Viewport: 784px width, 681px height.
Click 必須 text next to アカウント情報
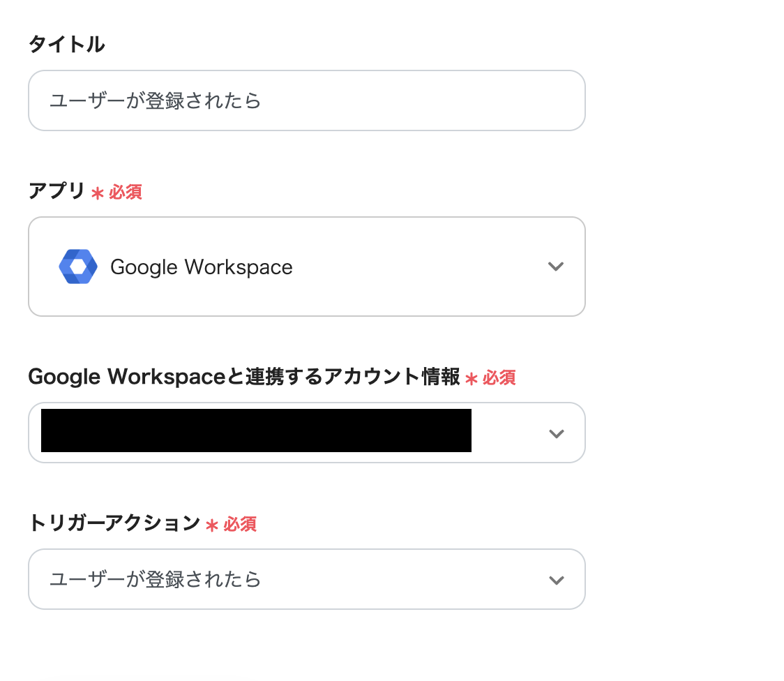click(x=499, y=378)
